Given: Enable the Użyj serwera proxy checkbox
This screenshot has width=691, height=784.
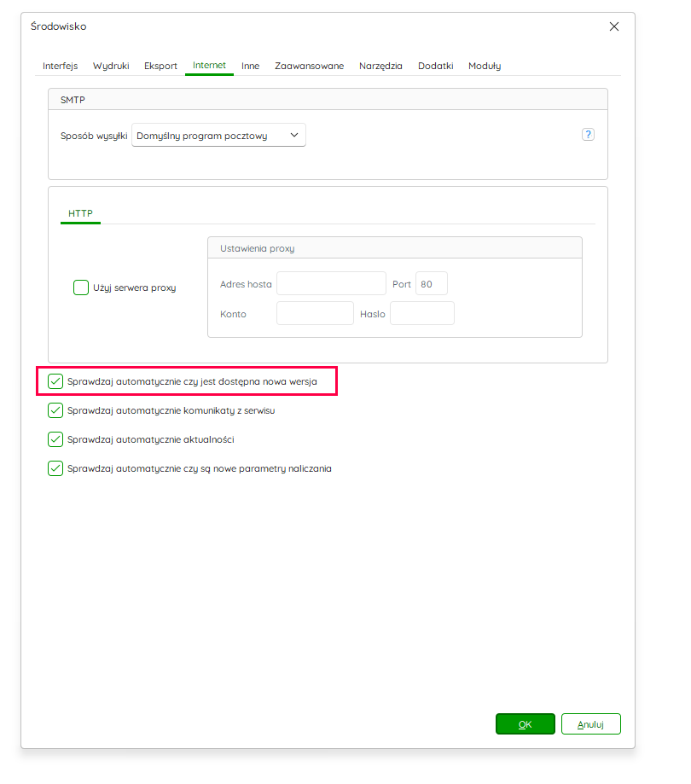Looking at the screenshot, I should pyautogui.click(x=81, y=287).
